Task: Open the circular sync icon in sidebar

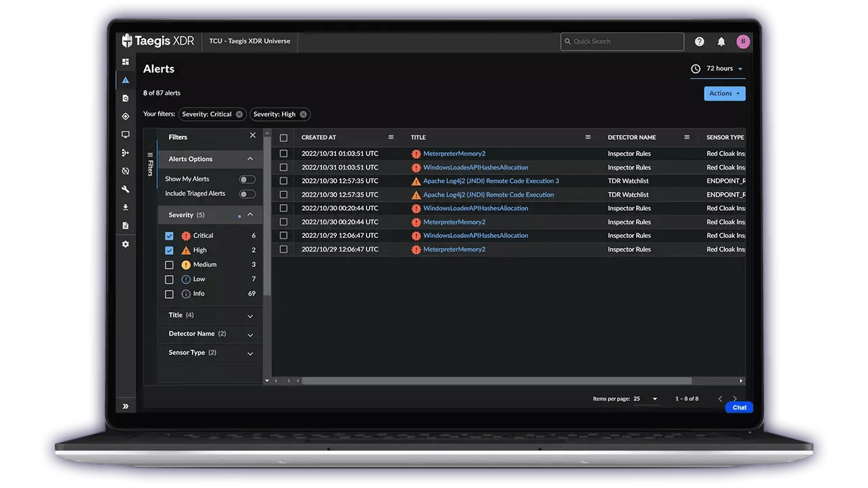Action: click(x=125, y=171)
